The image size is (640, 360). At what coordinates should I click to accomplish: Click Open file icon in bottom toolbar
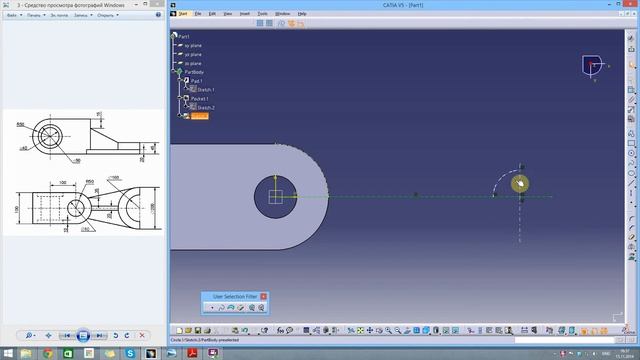tap(188, 331)
